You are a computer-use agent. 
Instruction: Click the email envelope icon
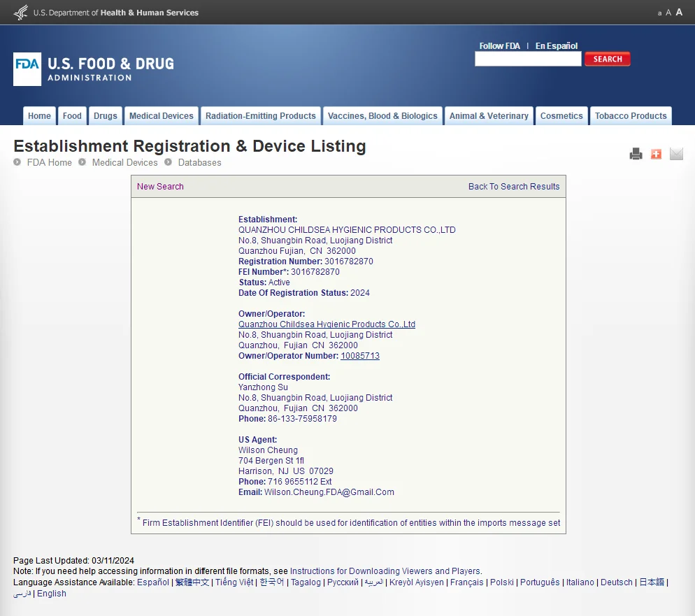pyautogui.click(x=675, y=154)
